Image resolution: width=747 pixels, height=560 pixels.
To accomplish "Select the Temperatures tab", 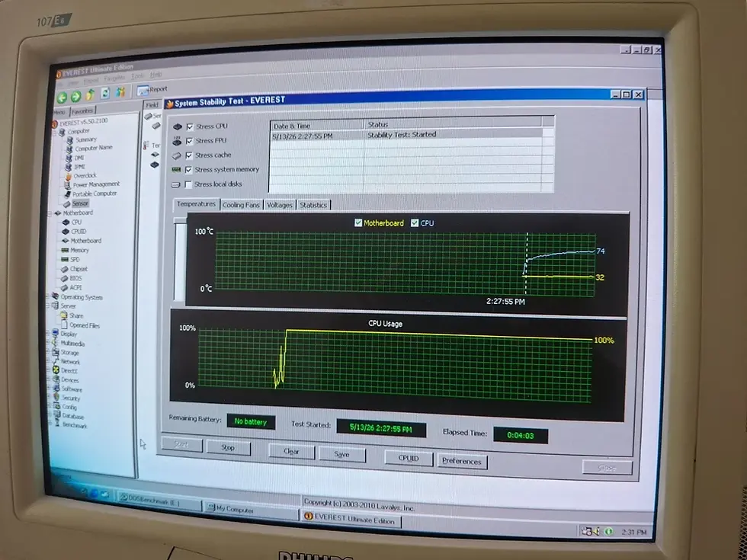I will pyautogui.click(x=196, y=204).
